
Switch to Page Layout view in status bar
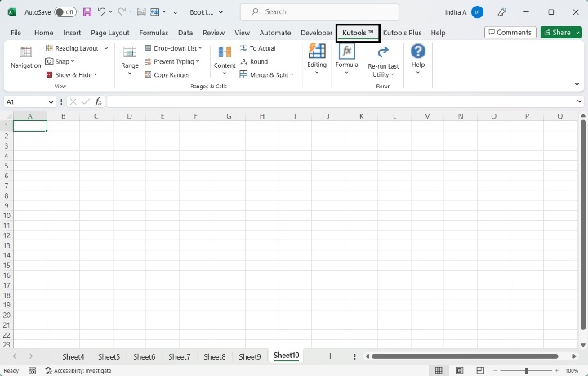tap(459, 370)
